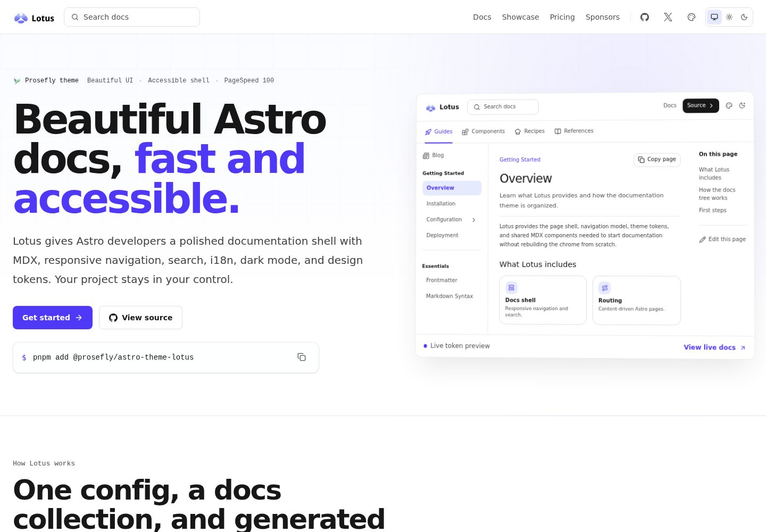This screenshot has width=766, height=532.
Task: Open the Blog item in preview sidebar
Action: [x=433, y=155]
